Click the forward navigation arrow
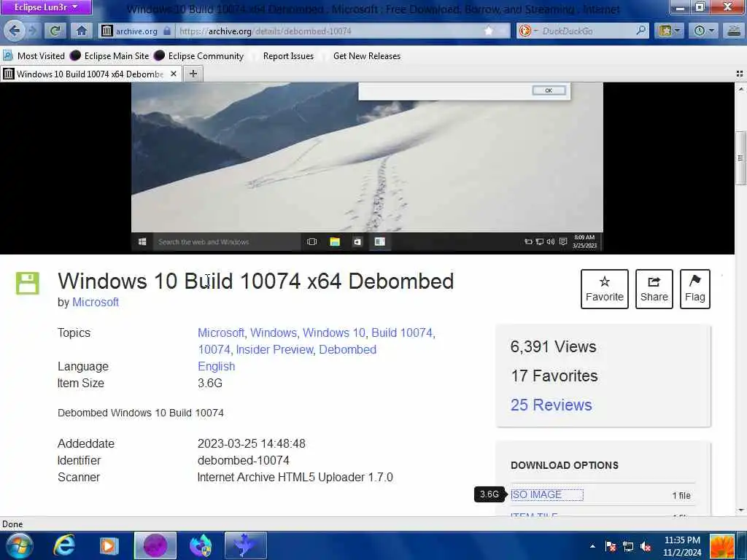 click(x=32, y=31)
